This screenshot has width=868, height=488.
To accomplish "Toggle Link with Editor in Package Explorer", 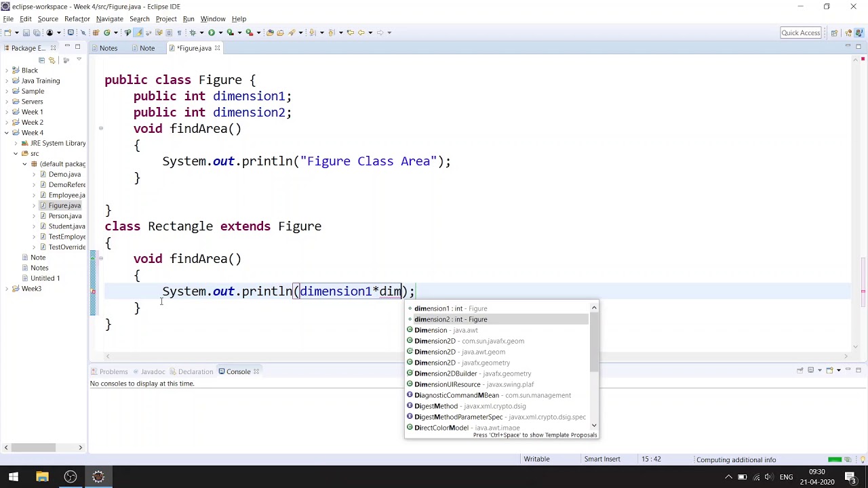I will (x=52, y=60).
